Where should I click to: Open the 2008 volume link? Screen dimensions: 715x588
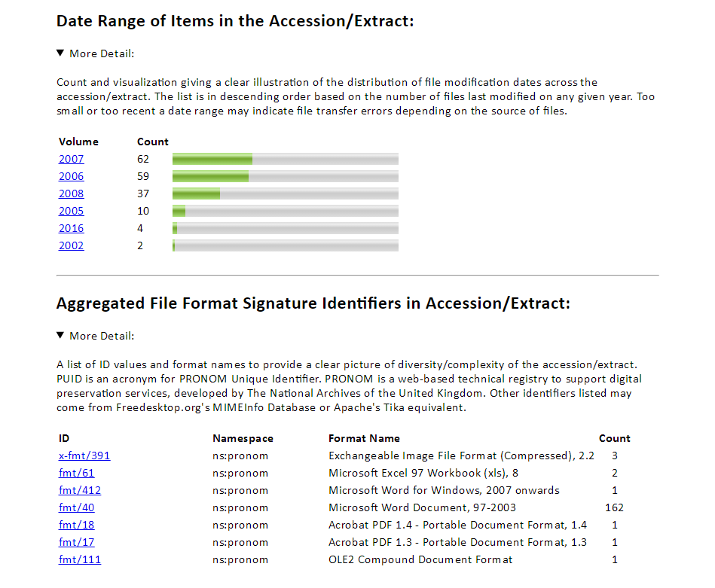71,193
